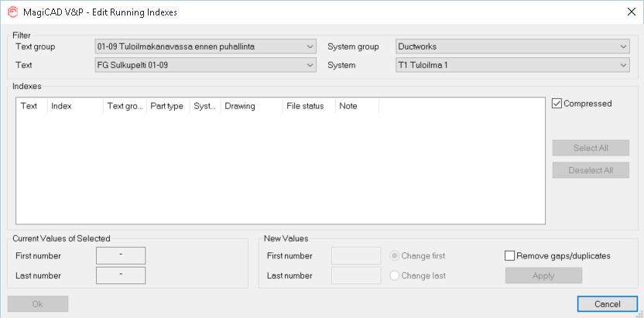Open the System group dropdown showing Ductworks
Screen dimensions: 644x318
512,46
